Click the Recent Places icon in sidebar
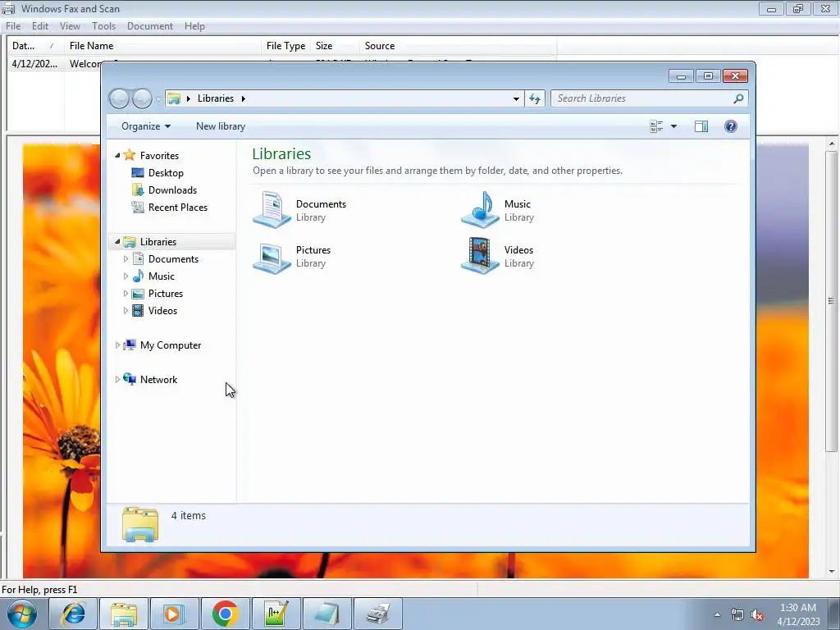This screenshot has height=630, width=840. pos(138,208)
